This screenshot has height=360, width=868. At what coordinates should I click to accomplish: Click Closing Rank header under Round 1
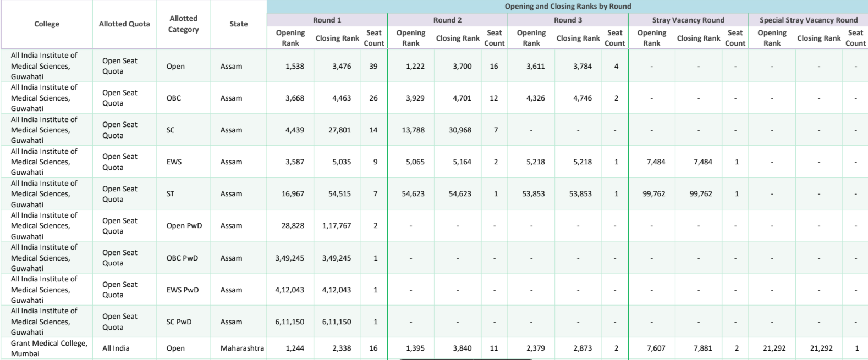point(337,38)
